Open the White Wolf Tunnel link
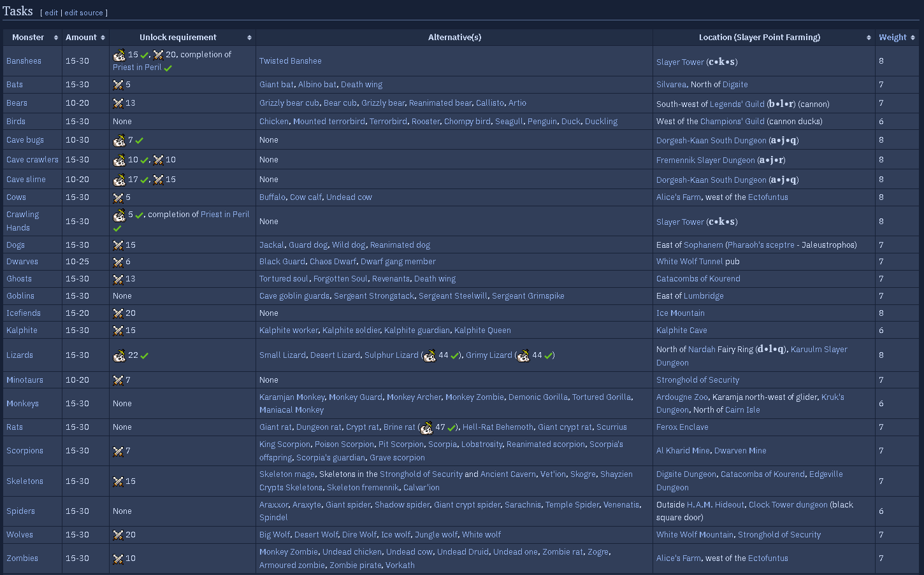The image size is (924, 575). click(689, 262)
